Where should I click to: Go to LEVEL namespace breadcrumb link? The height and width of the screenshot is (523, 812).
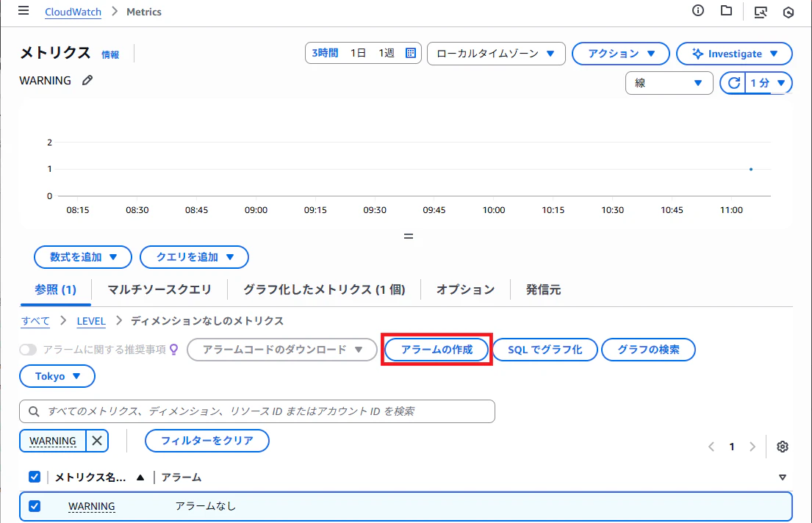(91, 321)
